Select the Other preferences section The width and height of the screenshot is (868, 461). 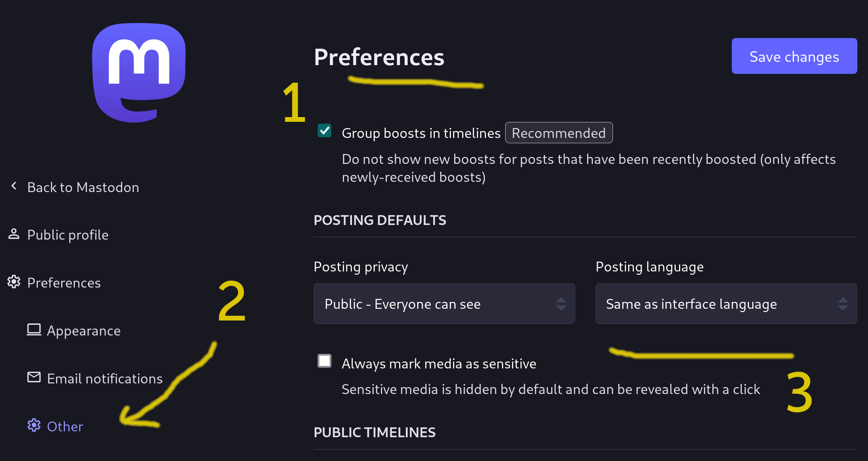65,427
